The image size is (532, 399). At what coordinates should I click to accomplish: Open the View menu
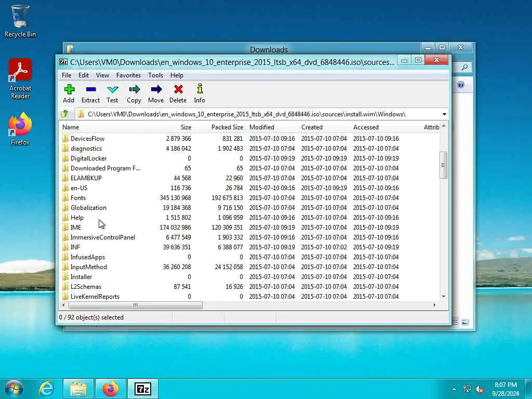click(102, 75)
